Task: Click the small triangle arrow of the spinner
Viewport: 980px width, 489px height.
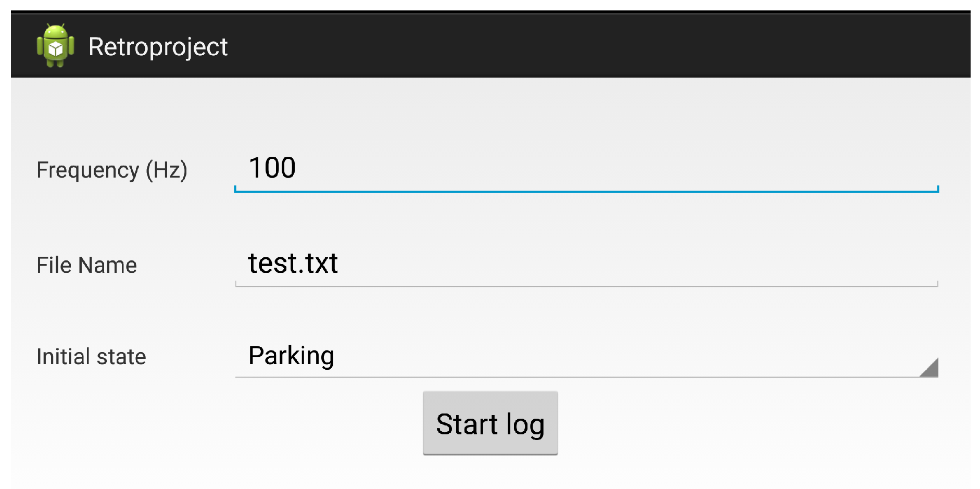Action: [929, 368]
